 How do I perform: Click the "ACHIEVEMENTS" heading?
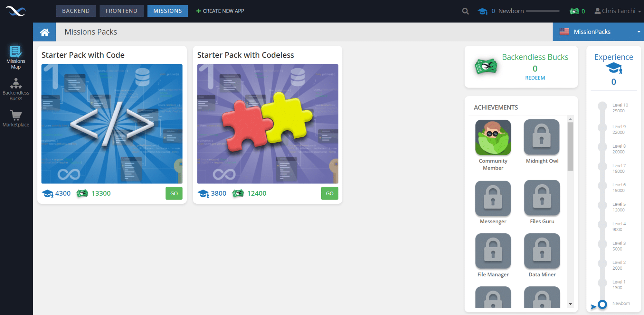(x=496, y=107)
